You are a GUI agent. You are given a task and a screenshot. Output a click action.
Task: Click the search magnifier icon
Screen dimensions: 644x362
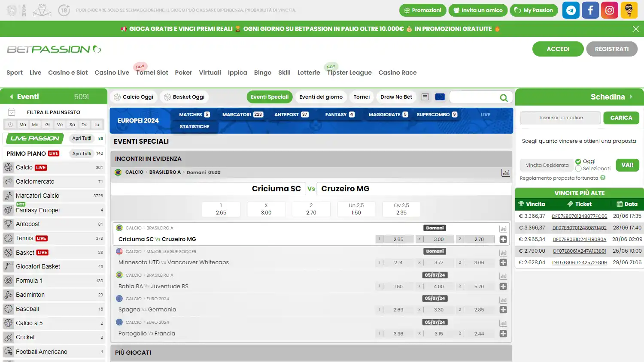tap(504, 98)
